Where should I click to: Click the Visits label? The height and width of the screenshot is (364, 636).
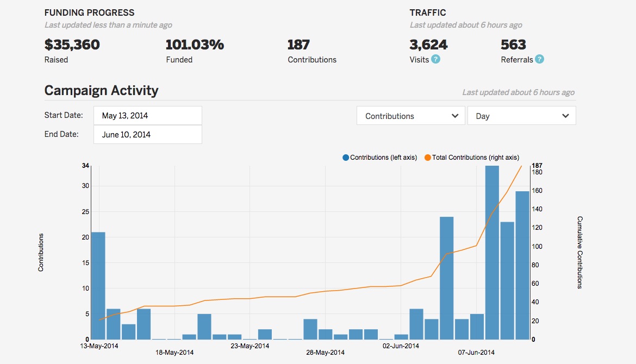pyautogui.click(x=419, y=60)
